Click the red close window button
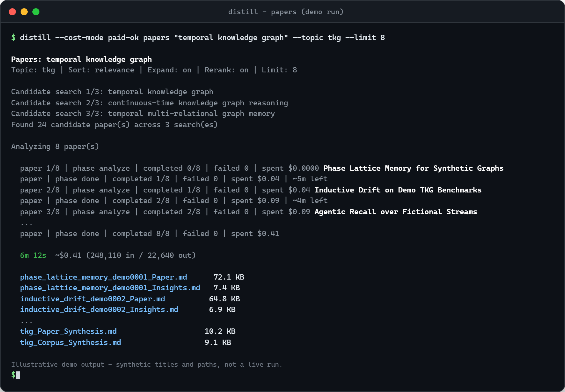The image size is (565, 392). [12, 12]
